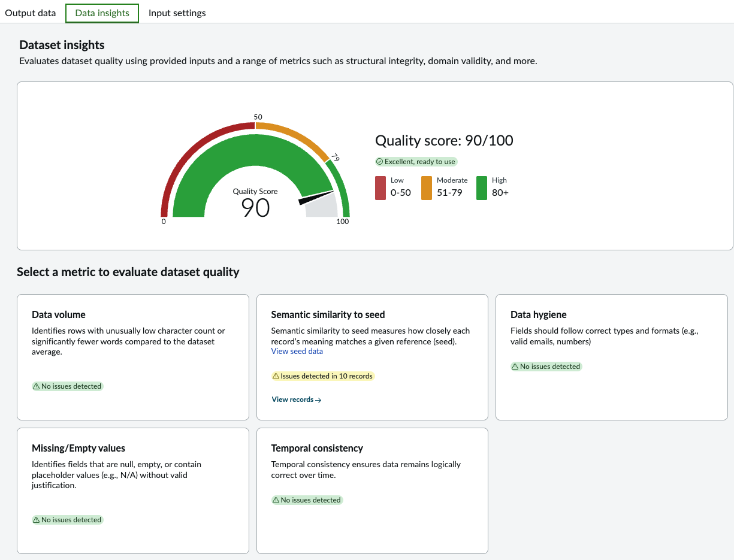Switch to the Output data tab
Viewport: 734px width, 560px height.
31,13
